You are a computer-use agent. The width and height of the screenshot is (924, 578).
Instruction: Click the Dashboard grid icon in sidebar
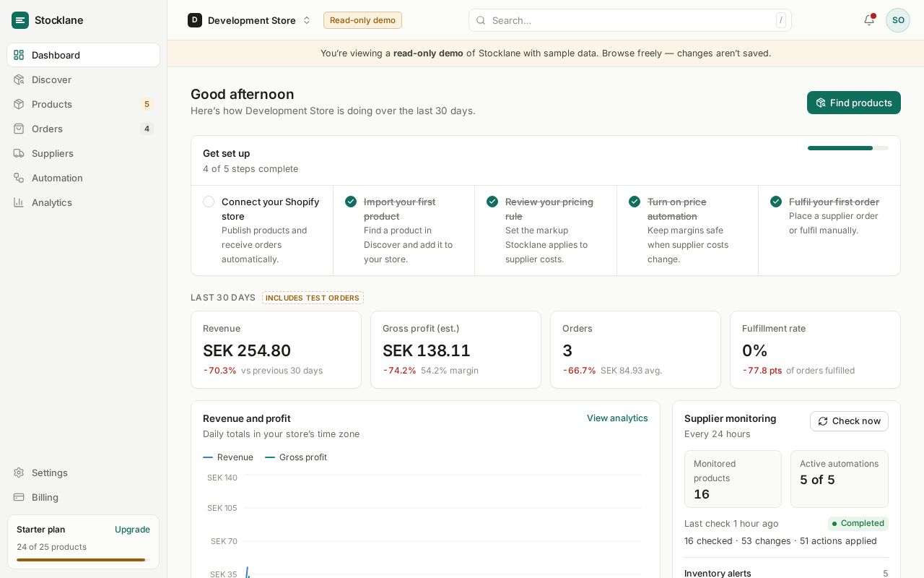(x=19, y=55)
